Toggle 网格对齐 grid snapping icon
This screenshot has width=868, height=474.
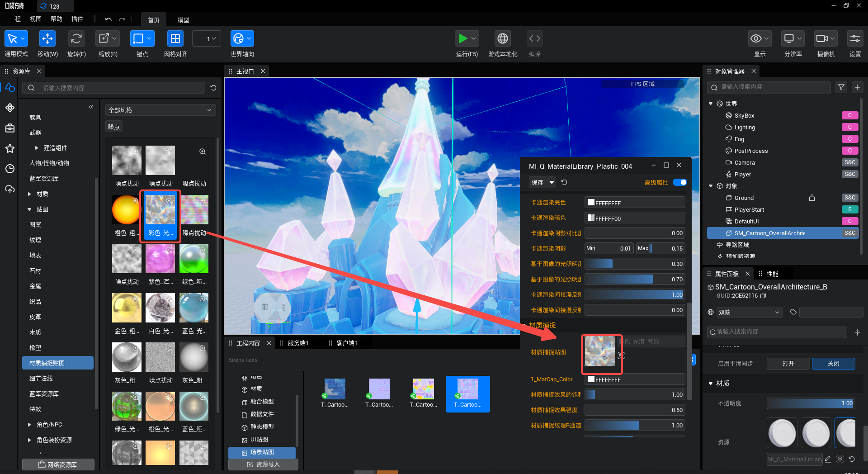pos(175,39)
